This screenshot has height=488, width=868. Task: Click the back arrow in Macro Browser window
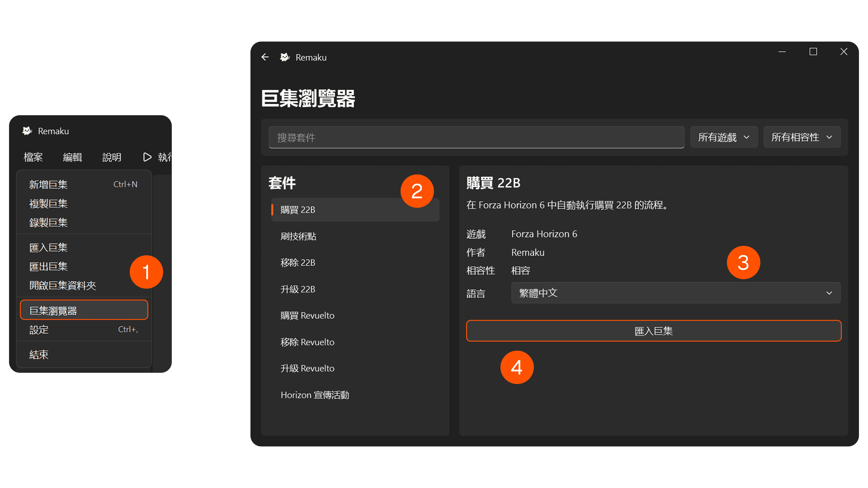(265, 57)
